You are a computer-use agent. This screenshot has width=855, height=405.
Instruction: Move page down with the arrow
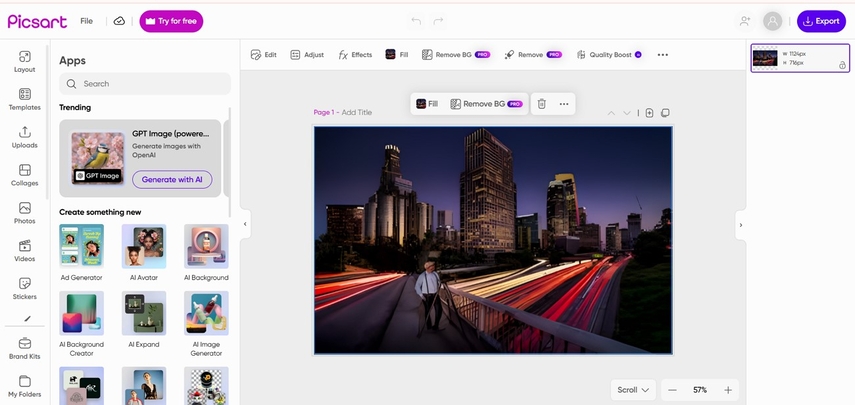click(x=627, y=113)
